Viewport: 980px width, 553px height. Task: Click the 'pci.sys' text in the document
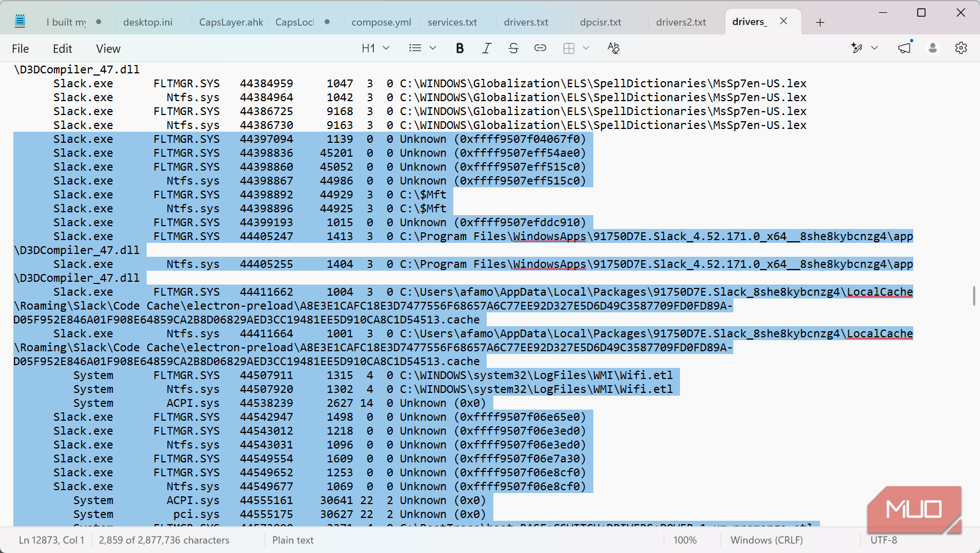click(x=197, y=515)
